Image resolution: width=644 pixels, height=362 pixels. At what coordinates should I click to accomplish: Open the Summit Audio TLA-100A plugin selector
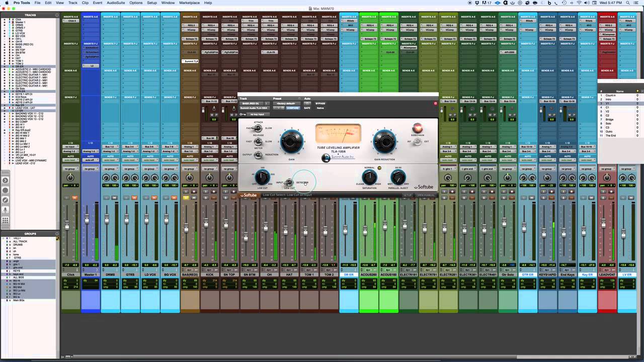click(x=254, y=108)
